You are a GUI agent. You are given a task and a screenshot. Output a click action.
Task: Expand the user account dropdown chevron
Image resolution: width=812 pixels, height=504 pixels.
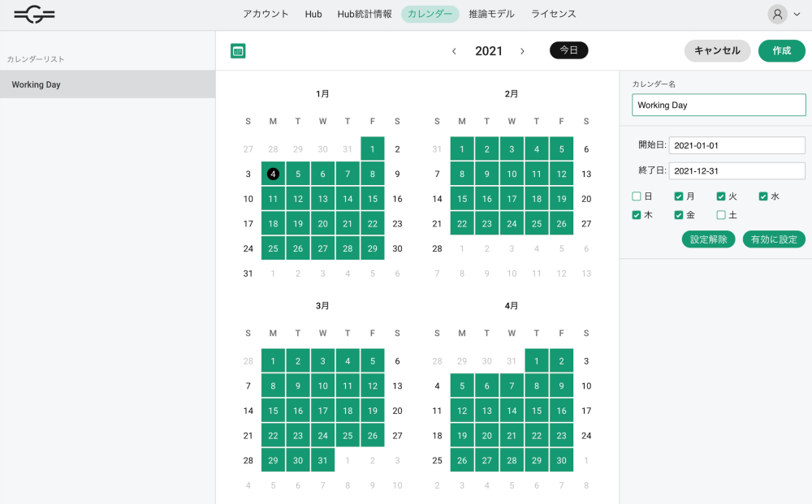[796, 15]
